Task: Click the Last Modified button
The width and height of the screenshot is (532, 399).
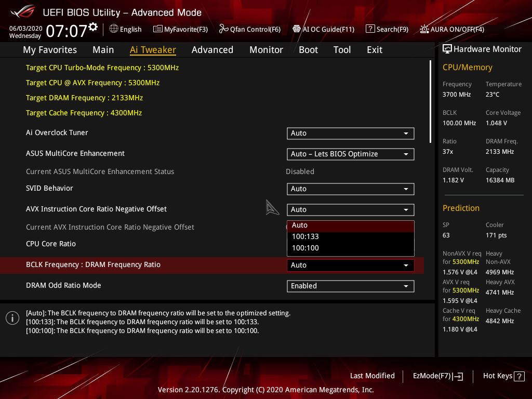Action: click(372, 376)
